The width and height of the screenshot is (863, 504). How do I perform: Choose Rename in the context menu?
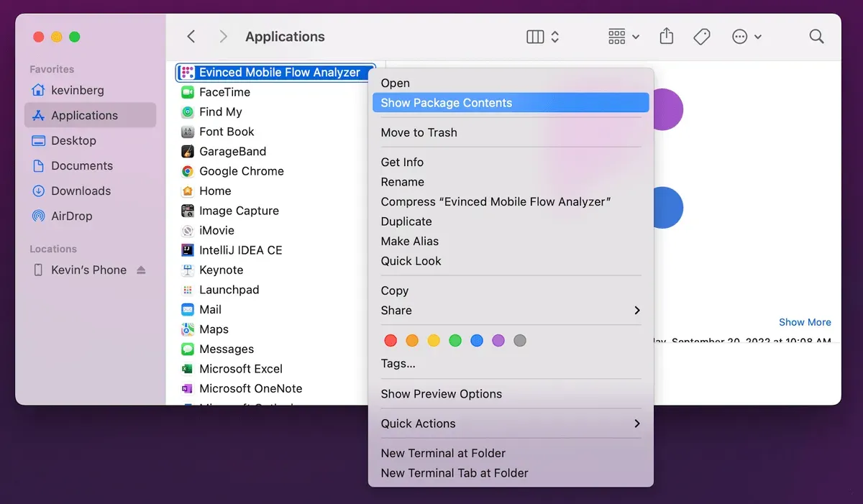pyautogui.click(x=511, y=182)
